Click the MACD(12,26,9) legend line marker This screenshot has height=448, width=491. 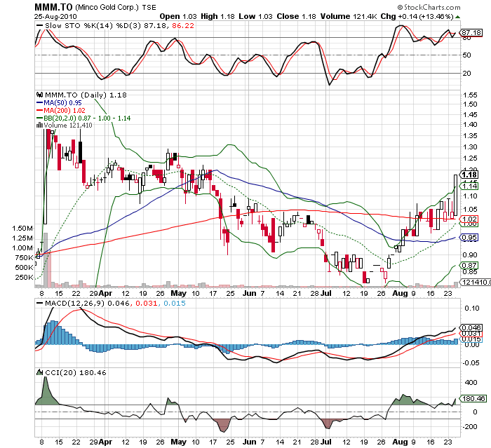point(39,302)
